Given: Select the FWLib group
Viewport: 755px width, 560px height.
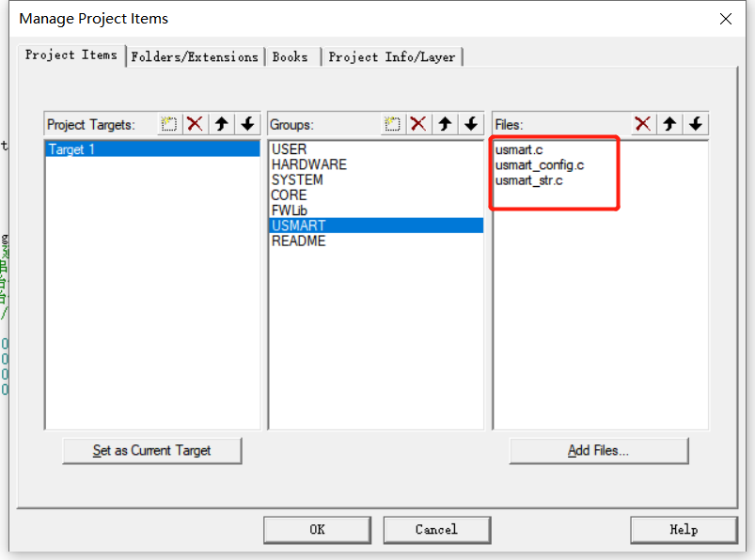Looking at the screenshot, I should click(x=376, y=210).
